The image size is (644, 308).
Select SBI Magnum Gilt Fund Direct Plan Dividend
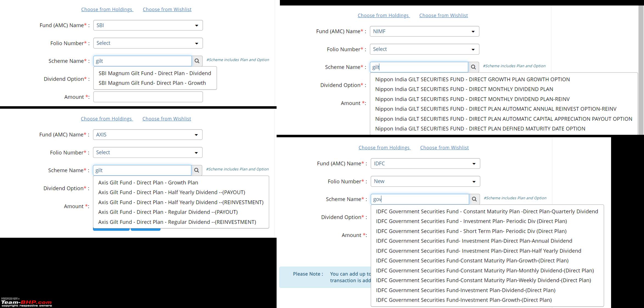coord(155,73)
